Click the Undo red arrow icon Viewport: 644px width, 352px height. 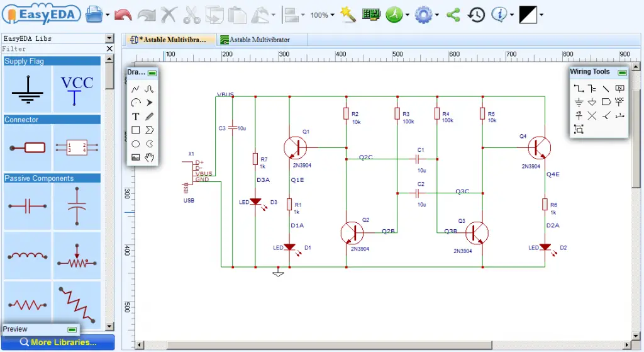tap(123, 15)
